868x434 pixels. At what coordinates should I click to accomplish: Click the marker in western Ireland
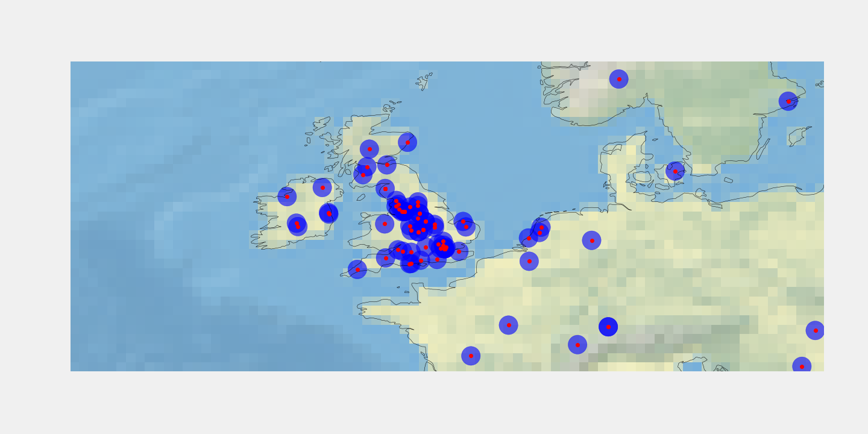tap(287, 197)
